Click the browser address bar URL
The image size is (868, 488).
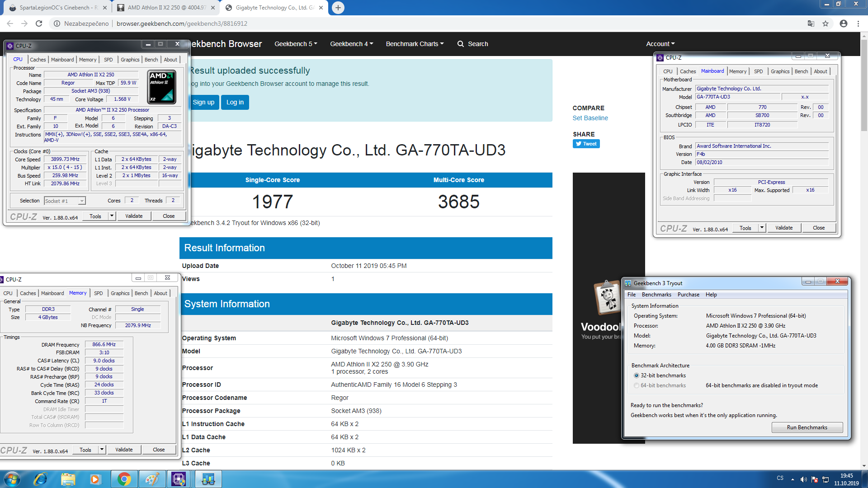click(x=182, y=23)
